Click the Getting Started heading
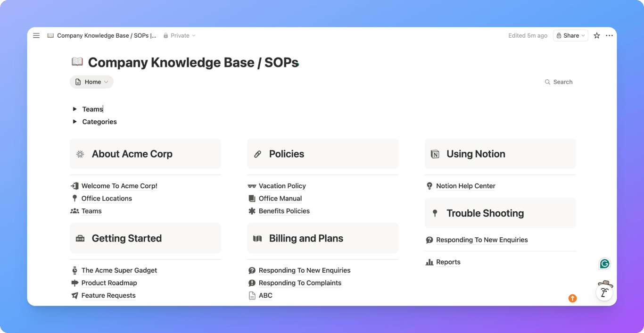The image size is (644, 333). pyautogui.click(x=127, y=239)
